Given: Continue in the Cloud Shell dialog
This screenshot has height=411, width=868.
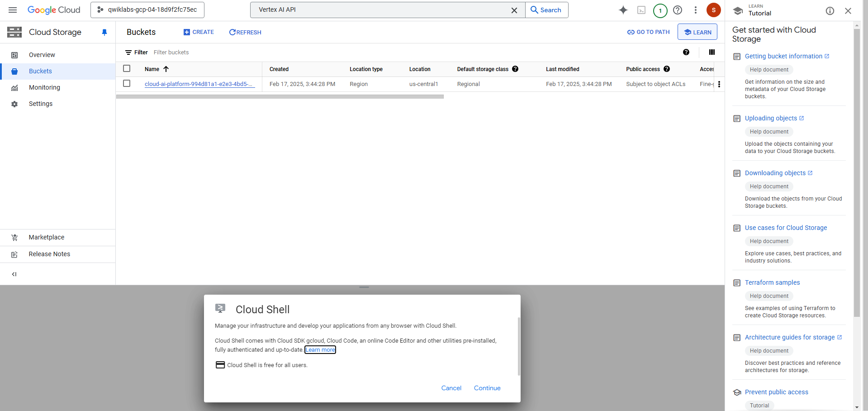Looking at the screenshot, I should (x=487, y=388).
